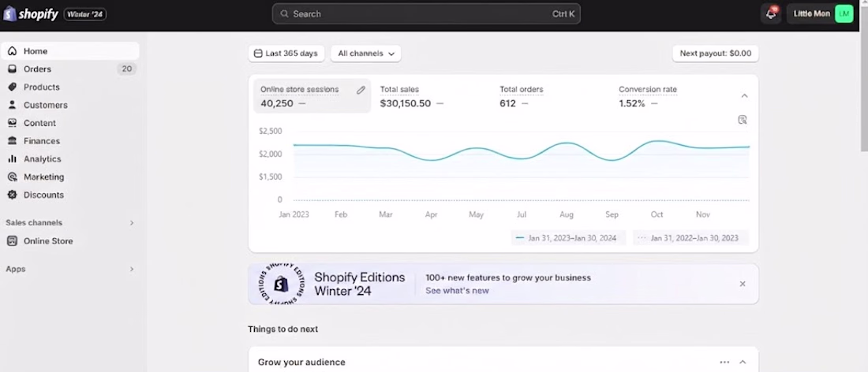This screenshot has width=868, height=372.
Task: Collapse the metrics chart card
Action: (x=744, y=96)
